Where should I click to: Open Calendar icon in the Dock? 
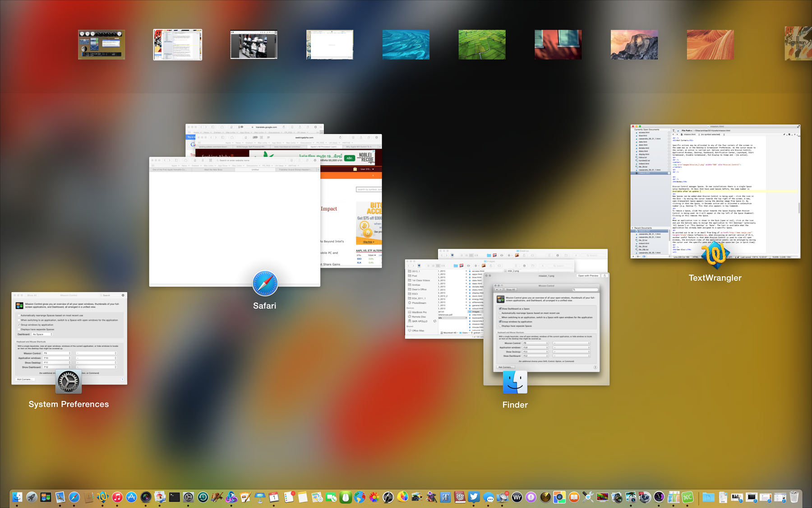click(274, 497)
